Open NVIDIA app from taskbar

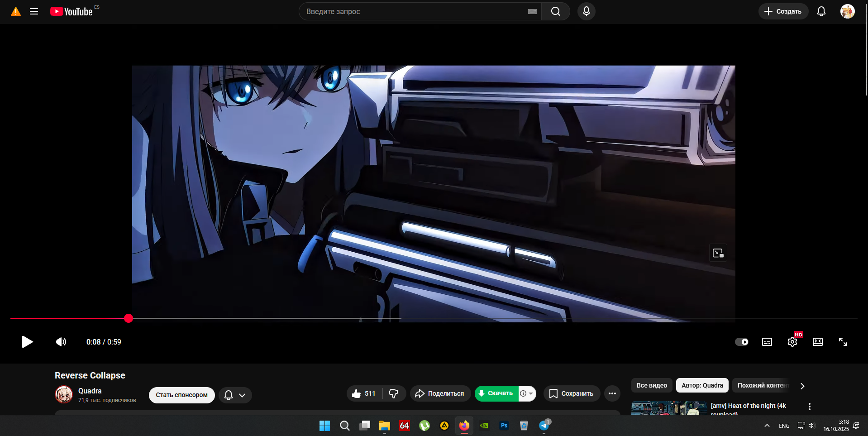click(x=484, y=426)
